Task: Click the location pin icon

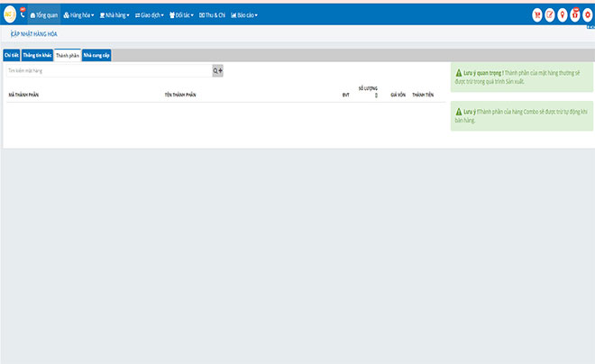Action: coord(563,14)
